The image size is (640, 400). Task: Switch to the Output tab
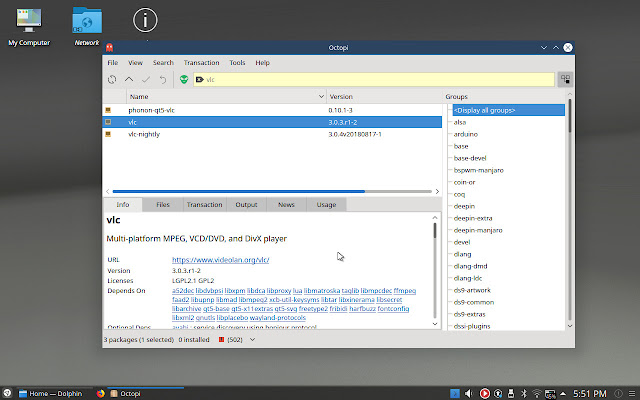pyautogui.click(x=246, y=205)
